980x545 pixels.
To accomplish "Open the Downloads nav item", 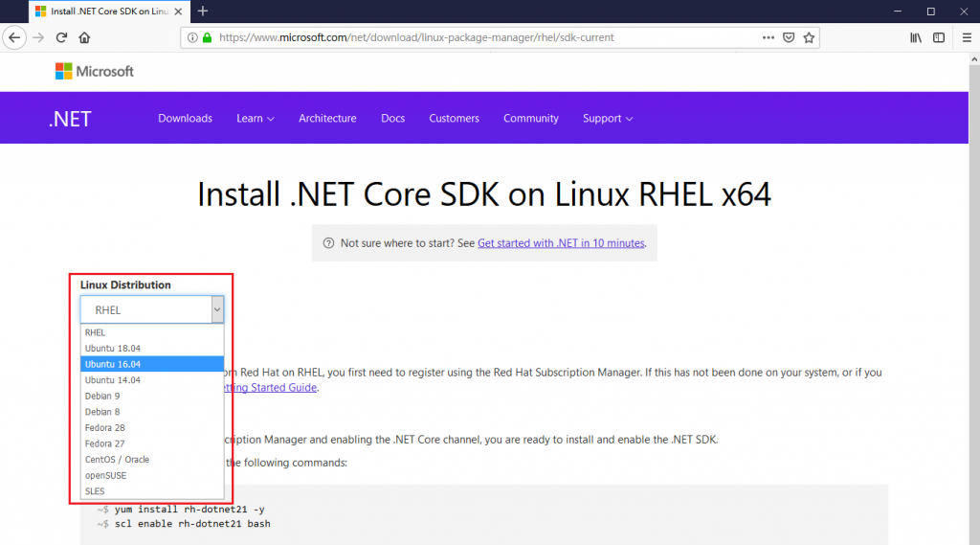I will (185, 118).
